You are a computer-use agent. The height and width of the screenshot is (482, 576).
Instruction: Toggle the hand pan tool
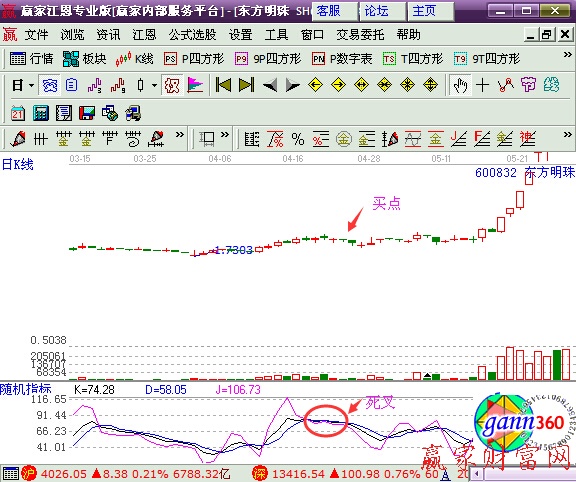tap(460, 85)
